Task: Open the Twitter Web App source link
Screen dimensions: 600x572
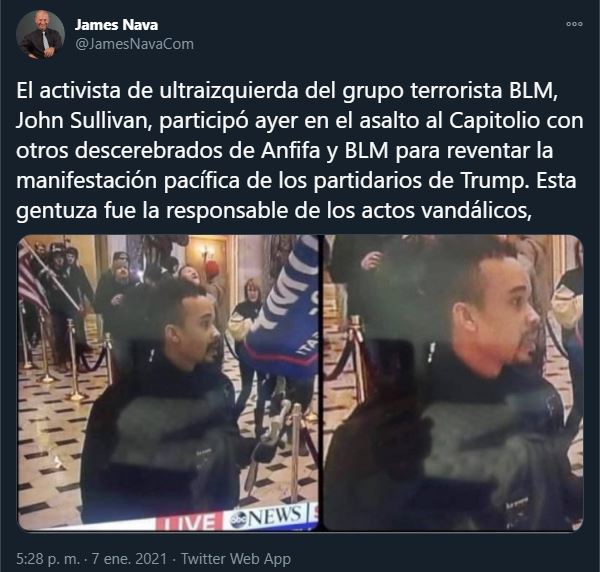Action: [x=236, y=559]
